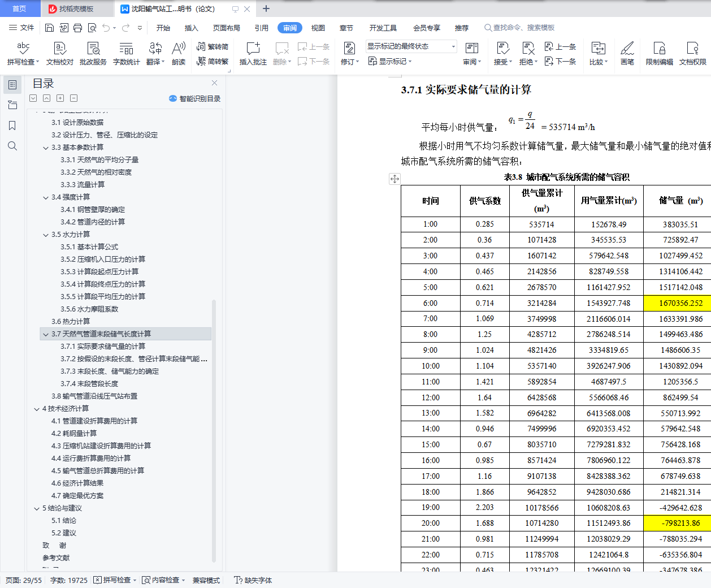
Task: Open Print Preview from quick access toolbar
Action: pos(92,28)
